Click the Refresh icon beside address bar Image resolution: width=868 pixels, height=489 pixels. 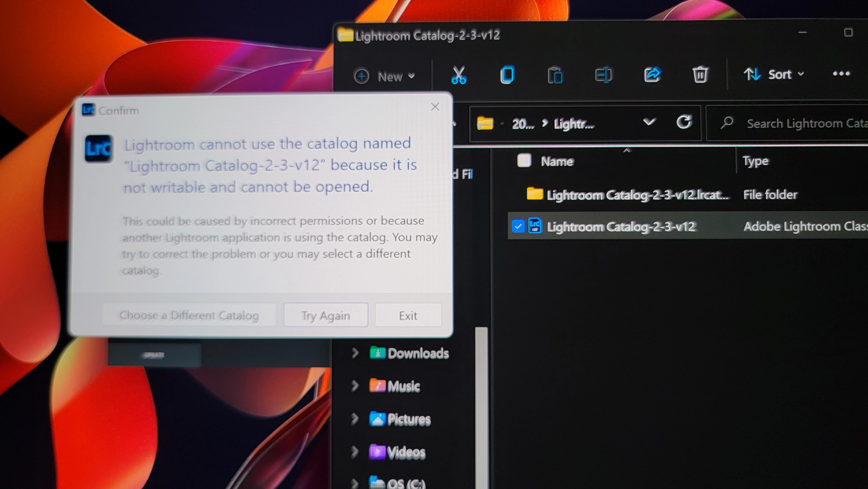tap(684, 122)
